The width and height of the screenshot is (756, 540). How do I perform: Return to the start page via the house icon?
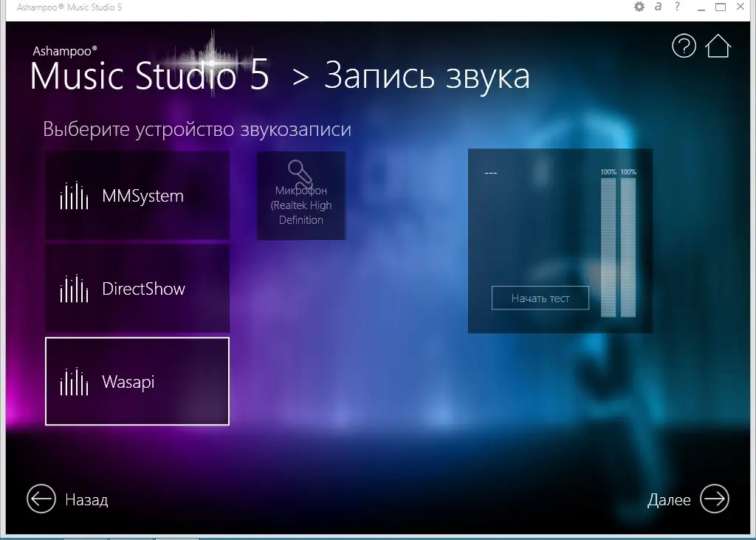[718, 46]
